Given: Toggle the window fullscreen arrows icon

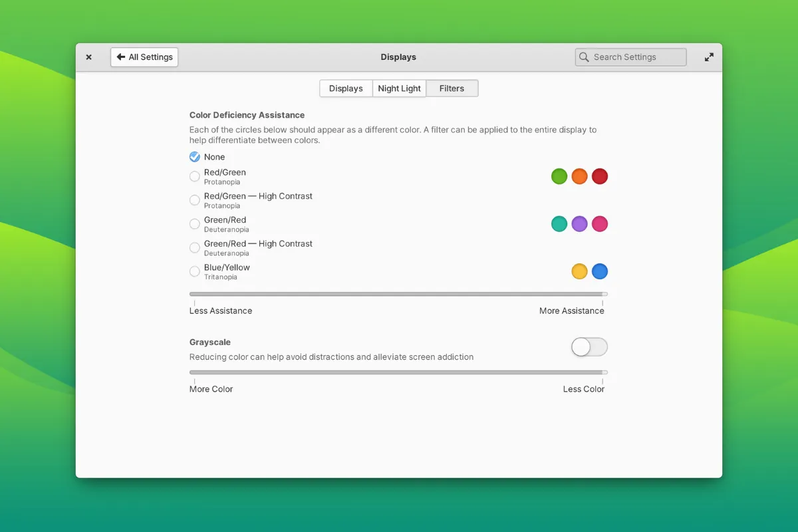Looking at the screenshot, I should coord(709,57).
